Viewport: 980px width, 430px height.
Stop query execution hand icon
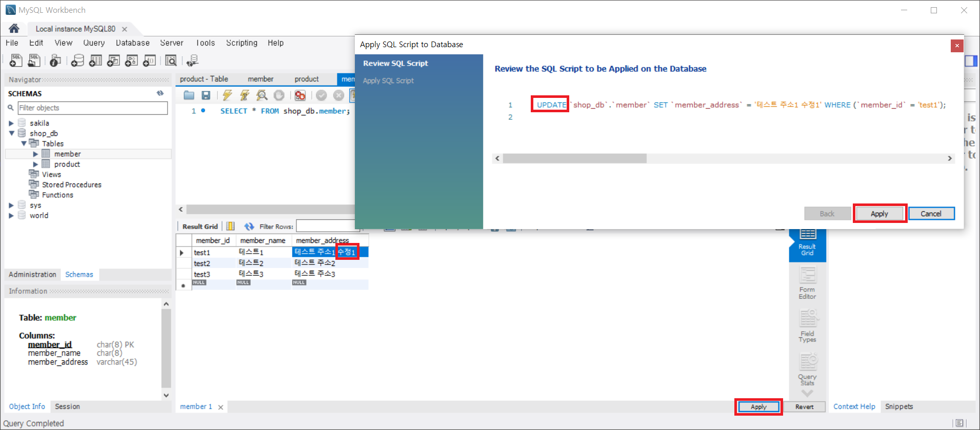coord(279,95)
